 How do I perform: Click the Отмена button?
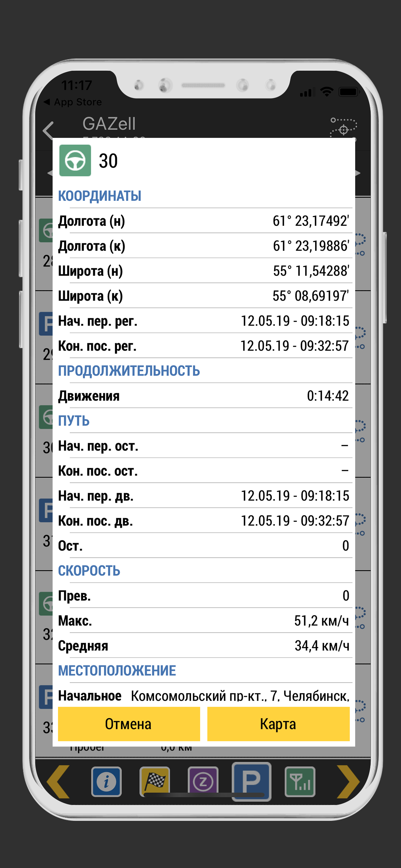[x=129, y=724]
